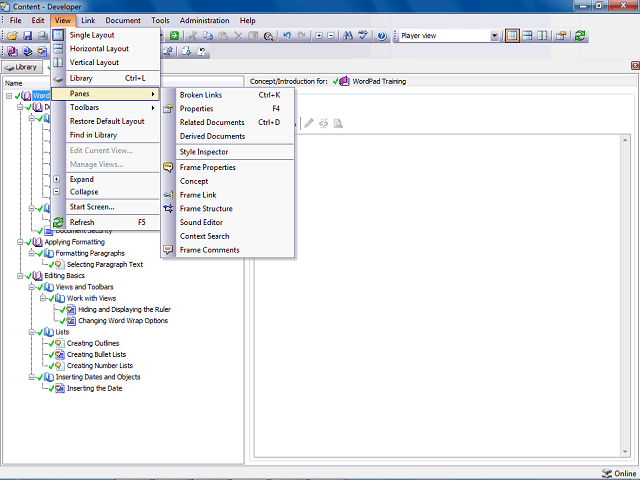Collapse the Editing Basics tree node

20,276
